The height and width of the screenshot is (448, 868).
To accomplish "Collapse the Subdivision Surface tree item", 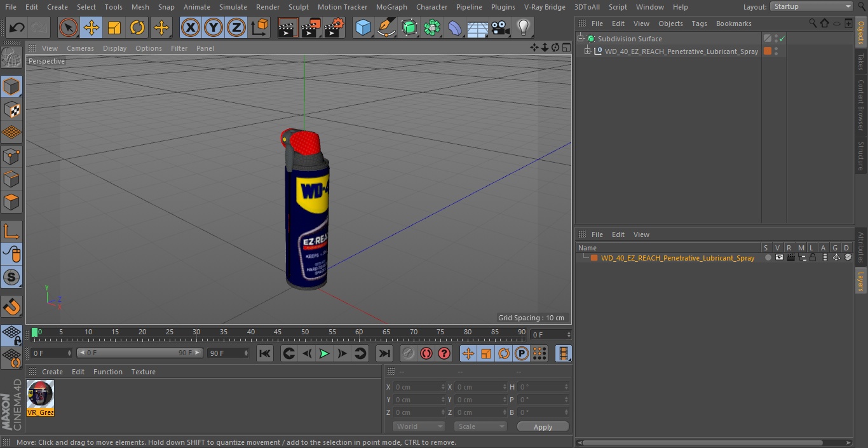I will [580, 39].
